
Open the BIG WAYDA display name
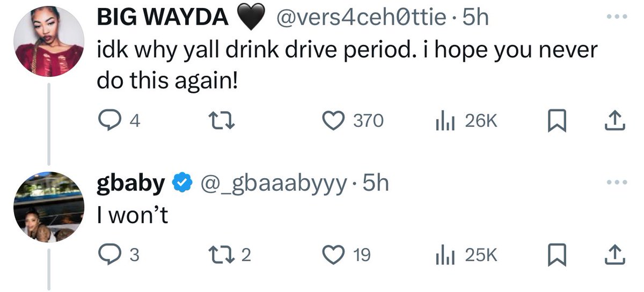pos(162,19)
